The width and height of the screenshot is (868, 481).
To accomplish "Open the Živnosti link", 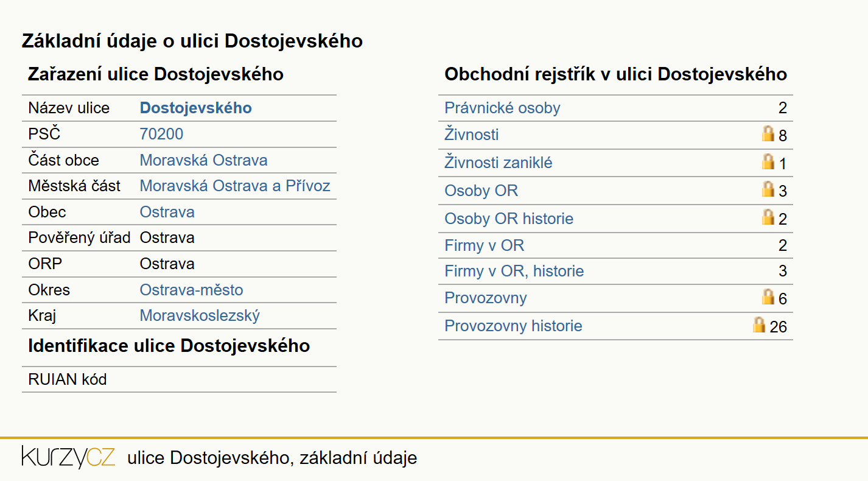I will [472, 134].
